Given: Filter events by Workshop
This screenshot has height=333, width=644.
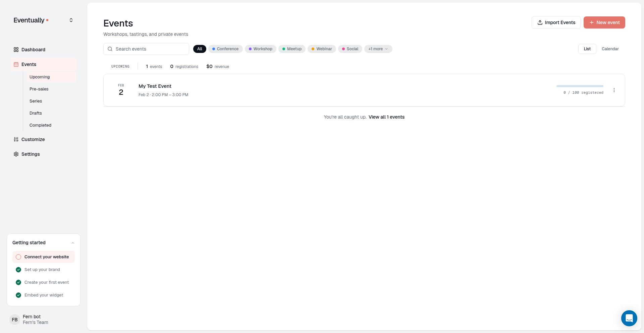Looking at the screenshot, I should tap(261, 49).
